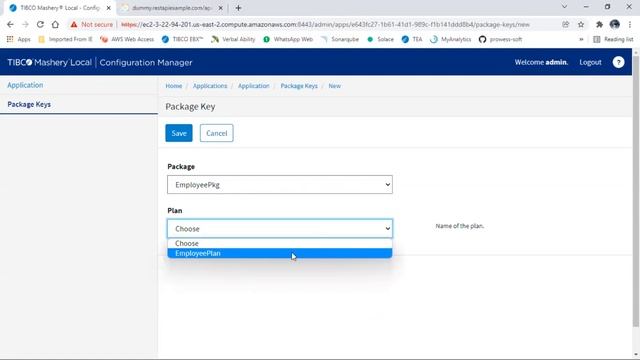Close the dummy.restapiexample.com tab
Screen dimensions: 640x360
[x=220, y=8]
